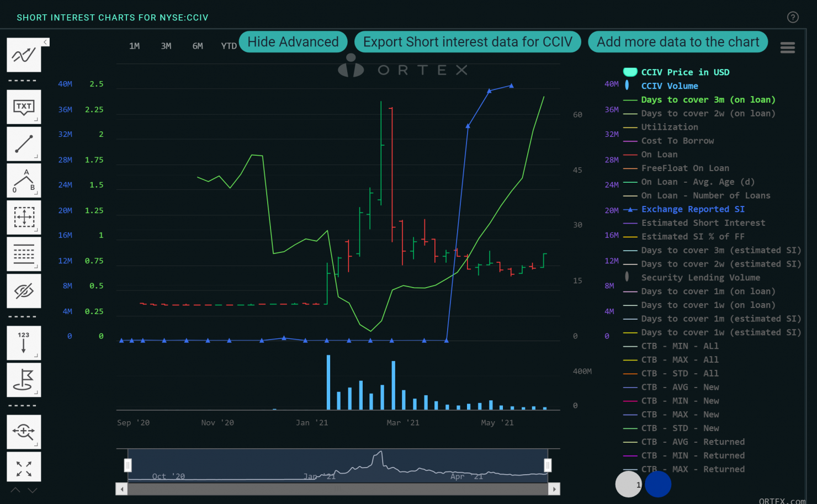Click the blue legend page circle
Screen dimensions: 817x504
(658, 484)
